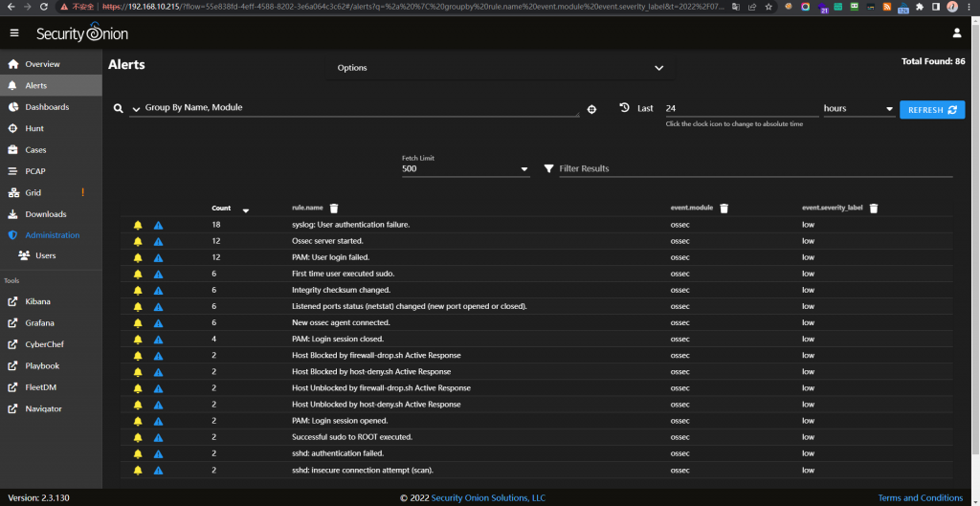Click Host Unblocked by firewall-drop.sh rule text
Screen dimensions: 980x506
(381, 388)
